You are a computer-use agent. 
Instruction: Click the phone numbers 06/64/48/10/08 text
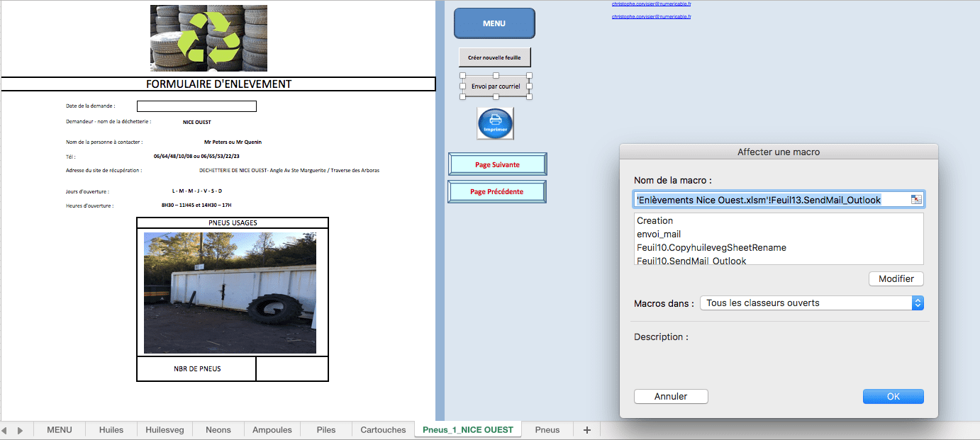click(196, 157)
